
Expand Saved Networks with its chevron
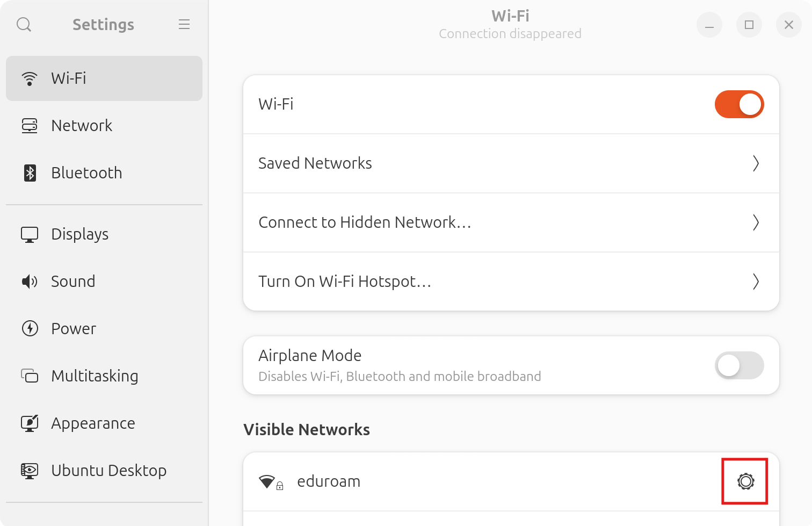pos(756,163)
